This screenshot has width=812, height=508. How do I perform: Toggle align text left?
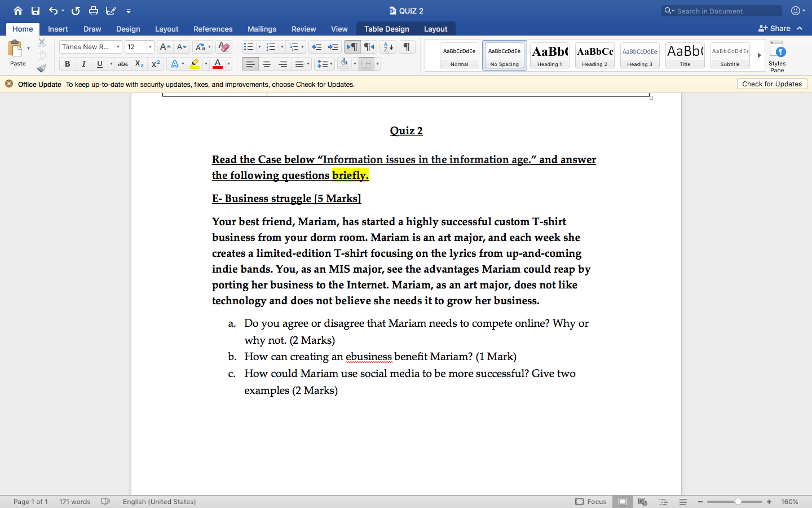pyautogui.click(x=250, y=64)
